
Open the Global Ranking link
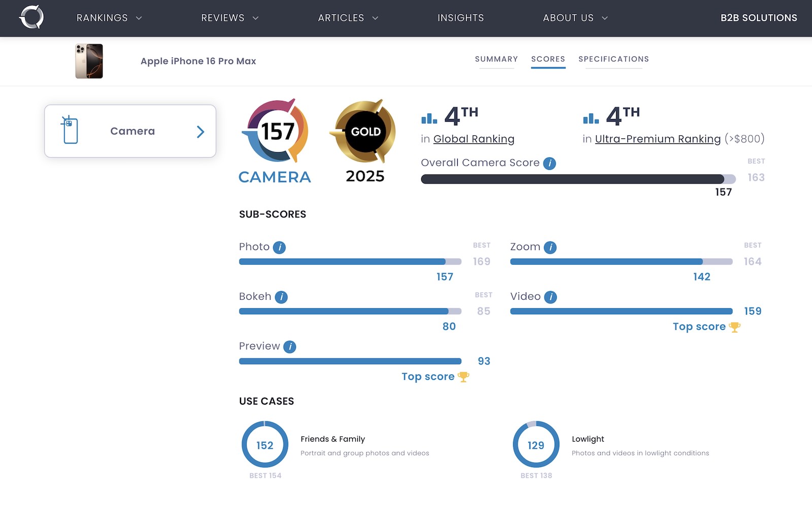473,139
